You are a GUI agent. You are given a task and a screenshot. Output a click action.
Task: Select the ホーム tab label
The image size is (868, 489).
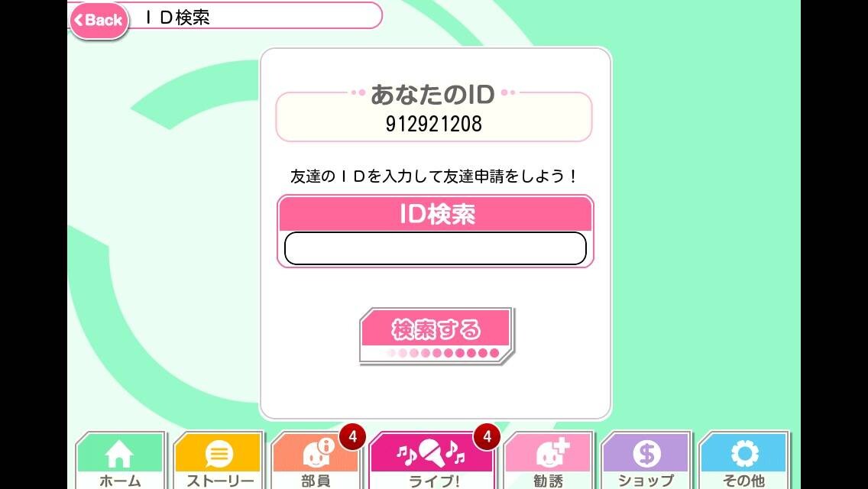(119, 480)
